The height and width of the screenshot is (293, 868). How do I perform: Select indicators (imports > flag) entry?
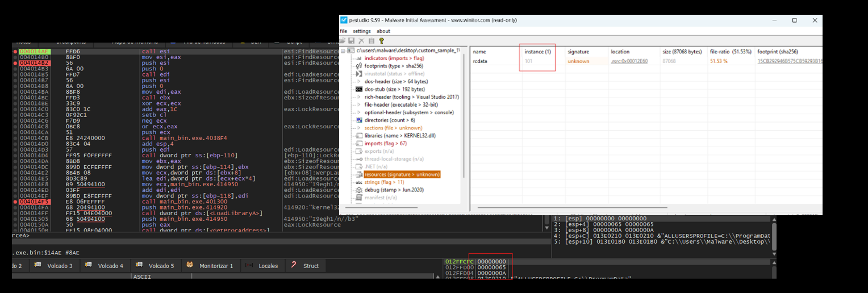point(394,58)
